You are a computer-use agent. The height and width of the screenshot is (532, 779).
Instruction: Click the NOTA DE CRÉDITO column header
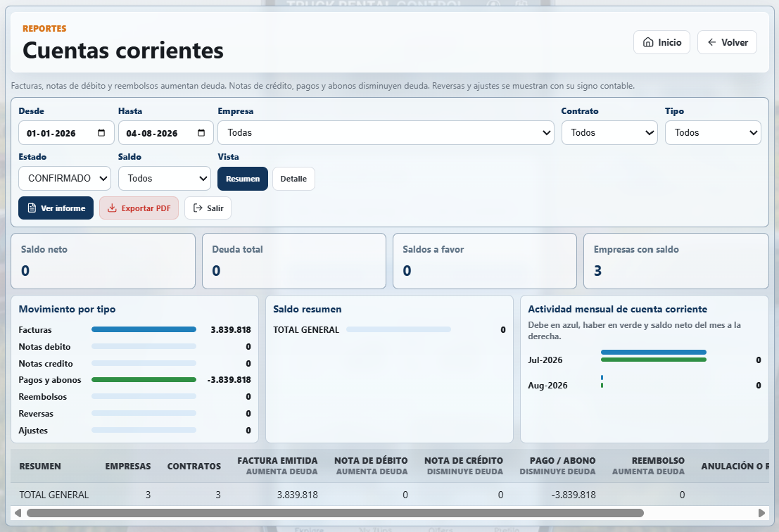[x=464, y=466]
